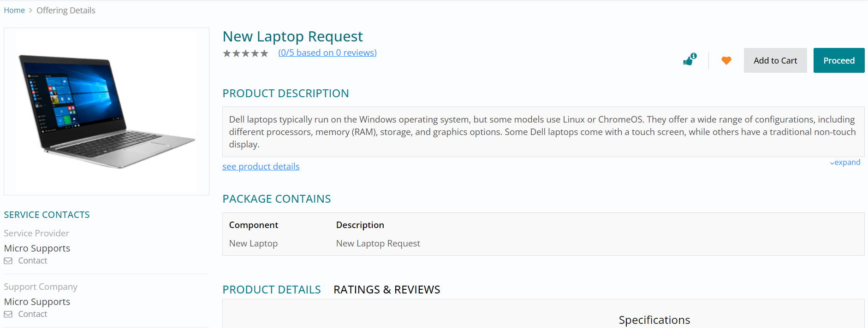
Task: Click the breadcrumb chevron separator after Home
Action: [x=30, y=11]
